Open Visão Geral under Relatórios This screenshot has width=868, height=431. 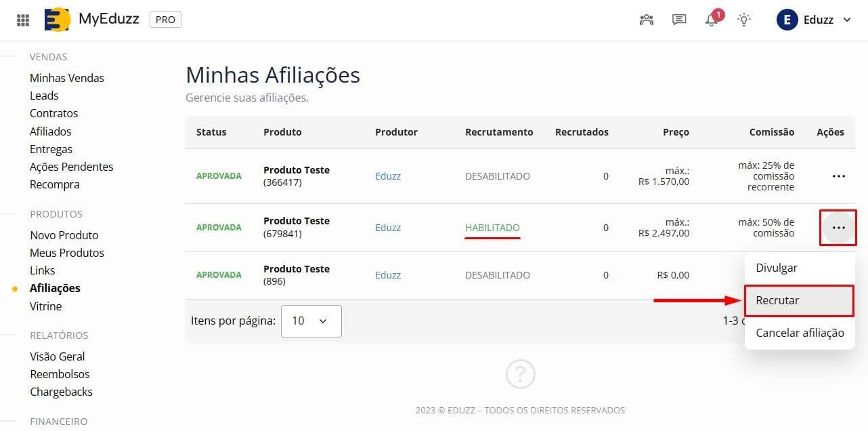pos(58,356)
